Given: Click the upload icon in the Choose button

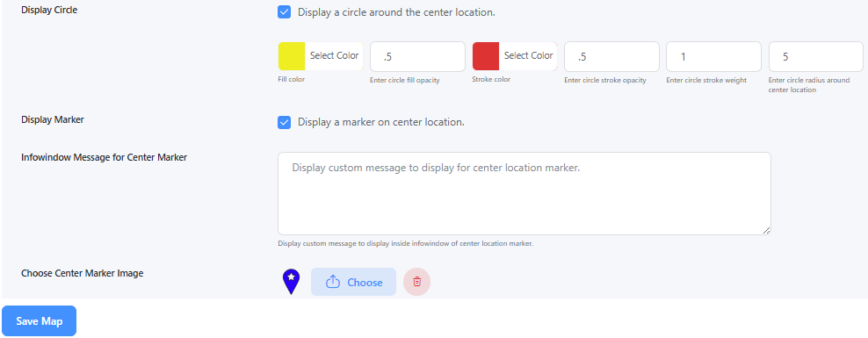Looking at the screenshot, I should tap(332, 282).
